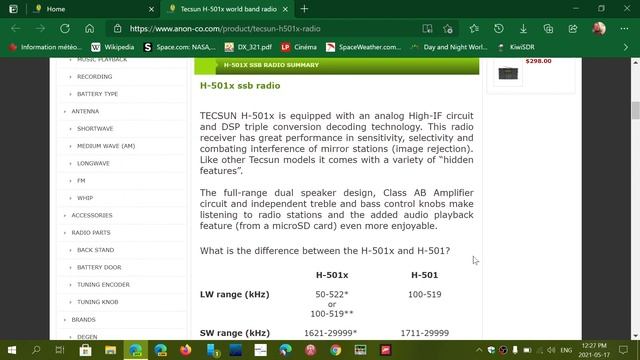The image size is (640, 360).
Task: Open the KiwiSDR bookmark
Action: pyautogui.click(x=516, y=47)
